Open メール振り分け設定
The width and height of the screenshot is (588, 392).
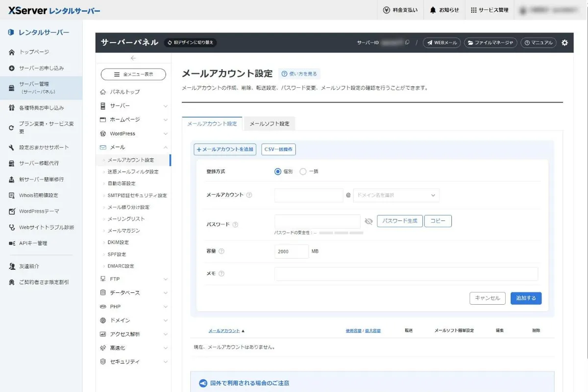128,207
